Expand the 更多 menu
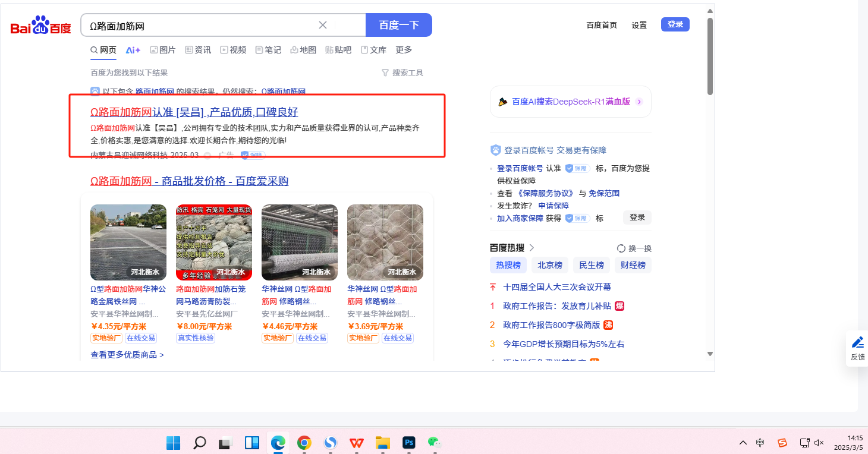Viewport: 868px width, 454px height. (404, 50)
